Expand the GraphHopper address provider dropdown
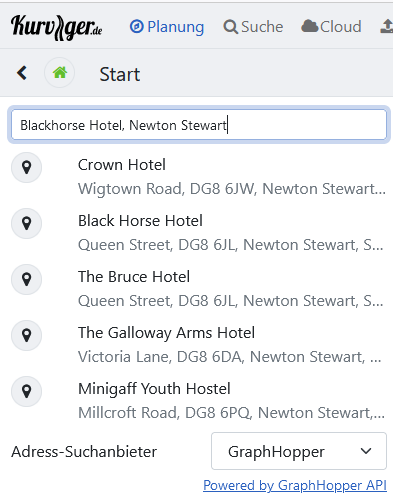The image size is (393, 503). click(299, 451)
